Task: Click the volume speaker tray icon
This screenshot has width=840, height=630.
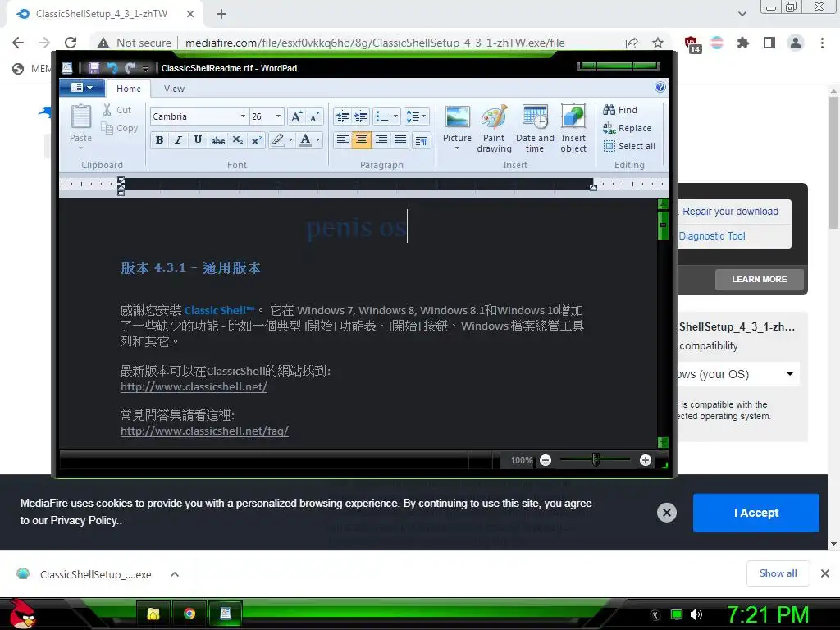Action: tap(696, 614)
